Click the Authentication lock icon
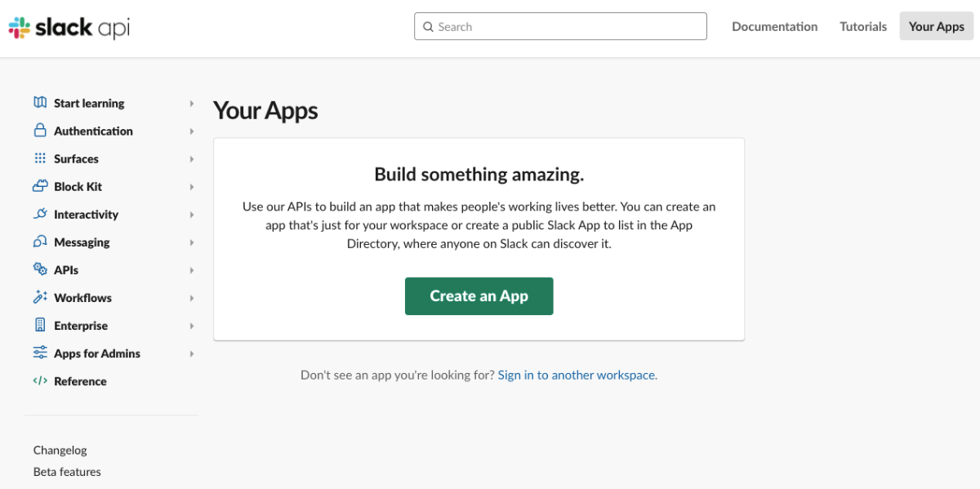980x489 pixels. [40, 131]
